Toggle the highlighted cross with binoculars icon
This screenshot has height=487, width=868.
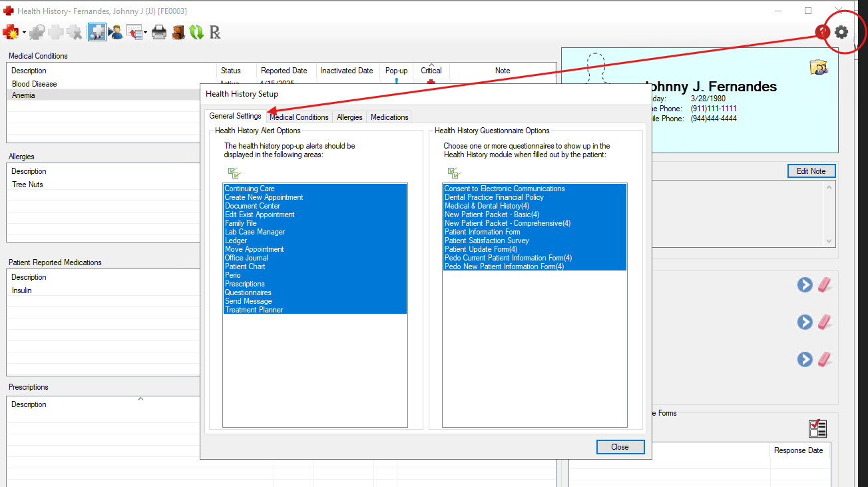coord(97,31)
